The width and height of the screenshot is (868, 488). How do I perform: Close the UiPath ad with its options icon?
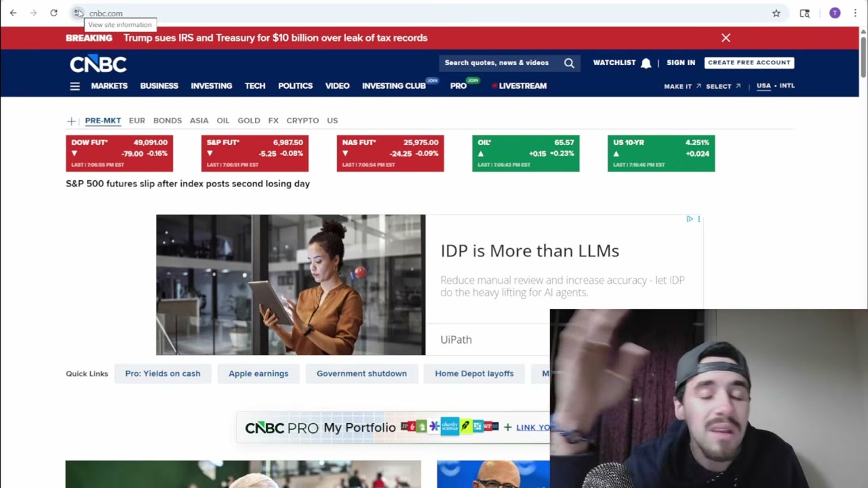(698, 219)
